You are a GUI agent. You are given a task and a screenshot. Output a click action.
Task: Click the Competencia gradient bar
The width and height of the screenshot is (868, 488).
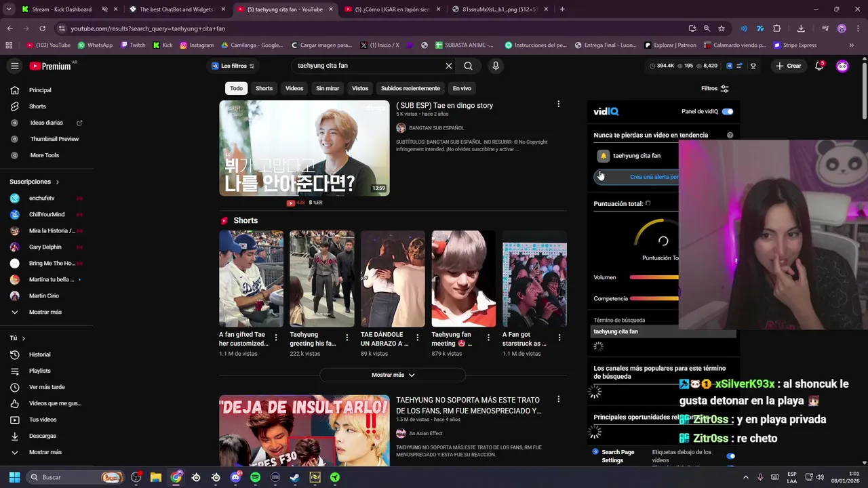[654, 298]
